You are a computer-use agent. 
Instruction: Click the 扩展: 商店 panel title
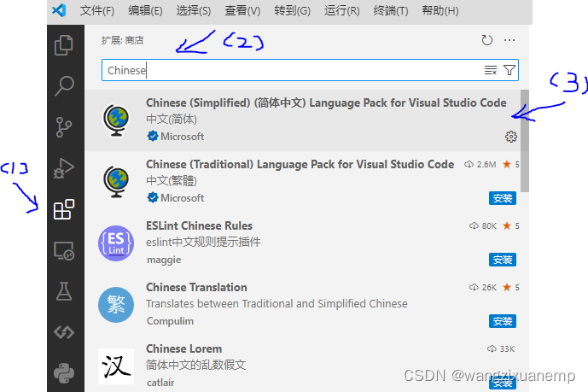(122, 40)
